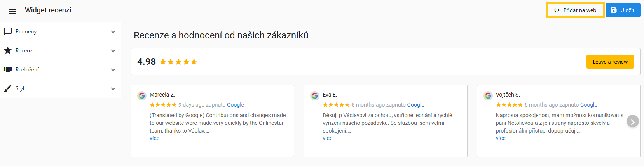Expand the Styl section chevron
The image size is (644, 166).
pos(113,88)
